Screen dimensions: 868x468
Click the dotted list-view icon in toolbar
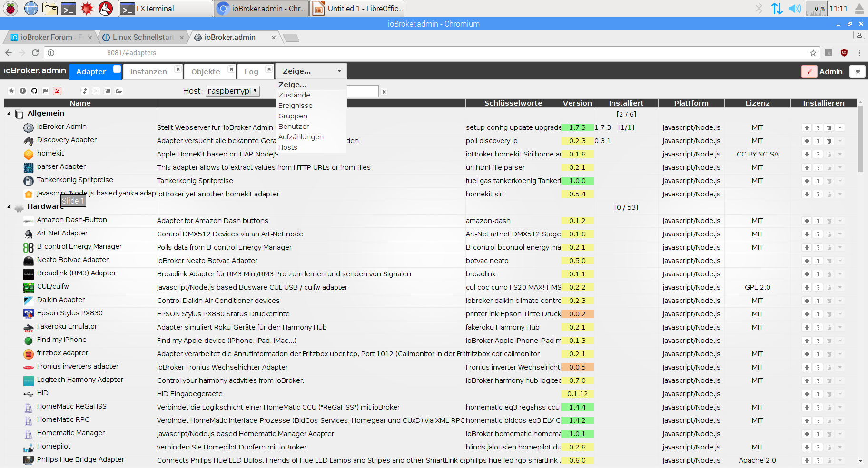96,91
